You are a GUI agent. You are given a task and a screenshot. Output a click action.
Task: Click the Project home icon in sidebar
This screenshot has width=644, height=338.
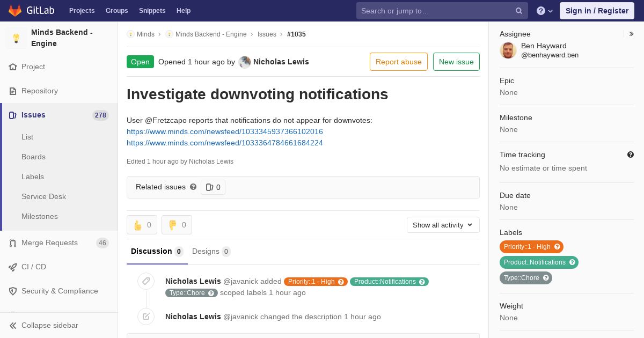click(13, 67)
